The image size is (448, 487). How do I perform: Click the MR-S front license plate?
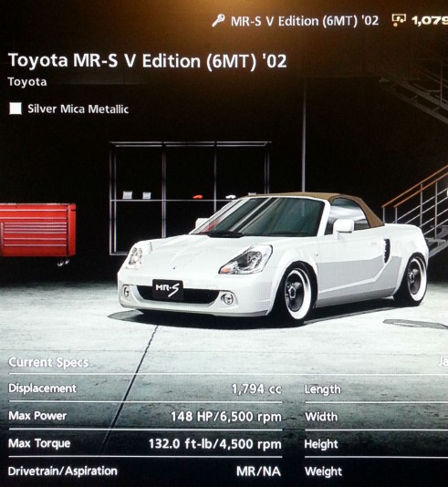(168, 289)
